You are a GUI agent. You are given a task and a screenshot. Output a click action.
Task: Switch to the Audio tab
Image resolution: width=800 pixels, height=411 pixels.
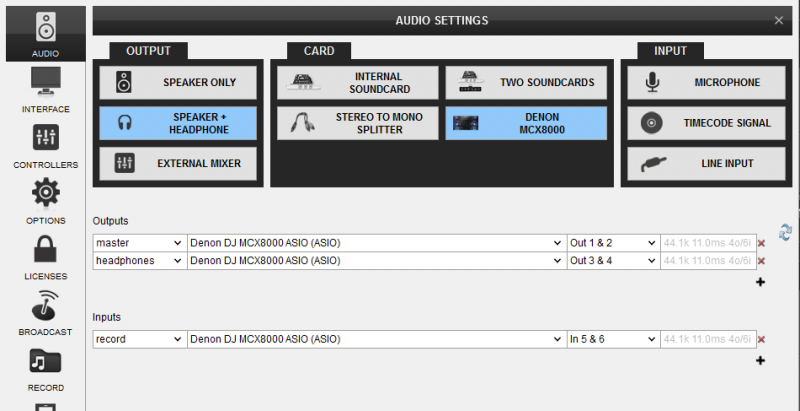click(x=45, y=34)
